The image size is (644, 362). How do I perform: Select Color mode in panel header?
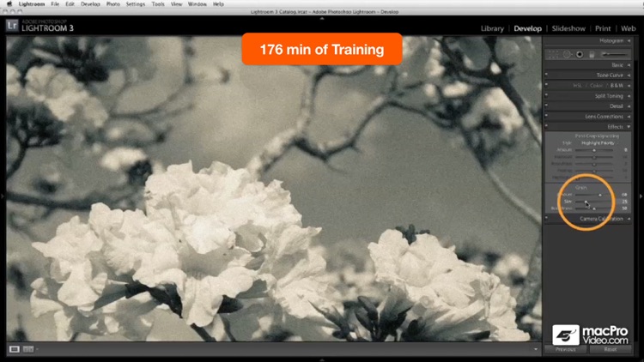click(x=596, y=86)
